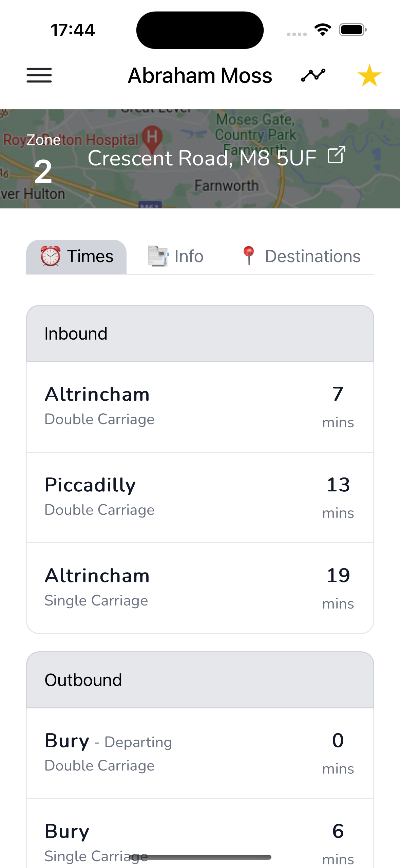Tap the red pin Destinations icon

(249, 255)
